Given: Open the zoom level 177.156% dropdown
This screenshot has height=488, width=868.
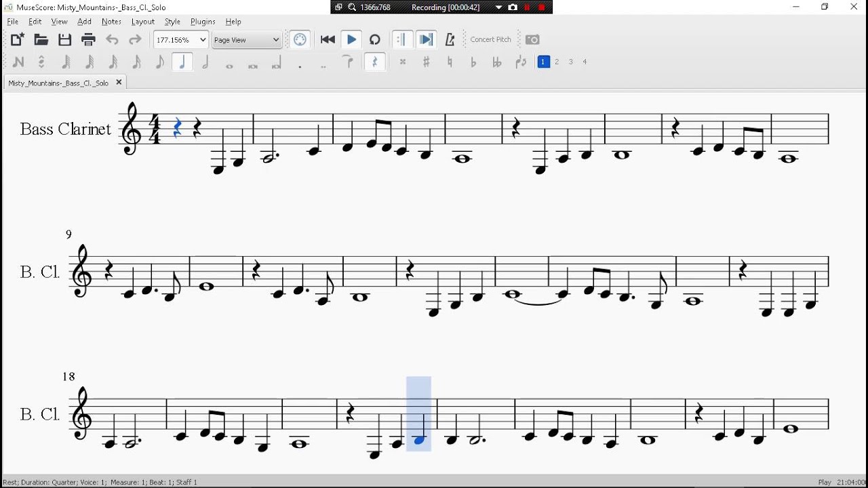Looking at the screenshot, I should (x=181, y=40).
